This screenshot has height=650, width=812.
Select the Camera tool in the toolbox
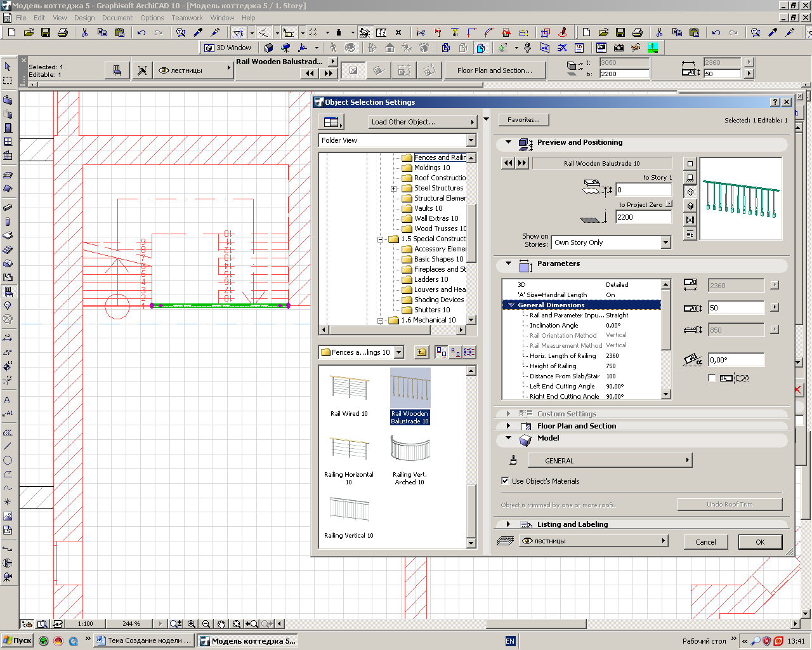8,577
